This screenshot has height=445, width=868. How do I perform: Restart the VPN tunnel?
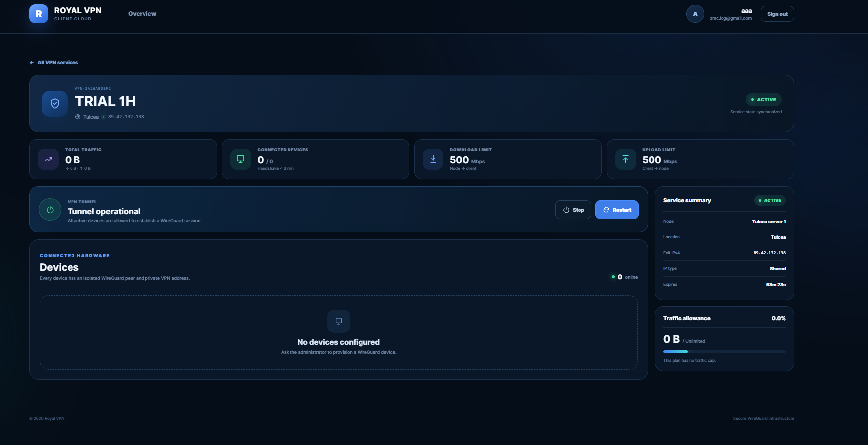tap(617, 210)
